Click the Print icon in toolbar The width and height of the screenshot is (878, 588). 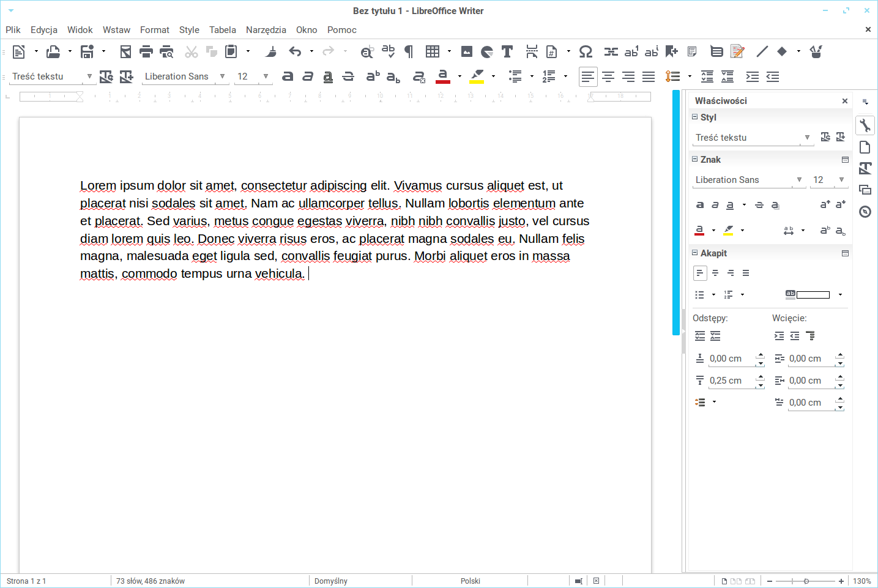point(146,51)
